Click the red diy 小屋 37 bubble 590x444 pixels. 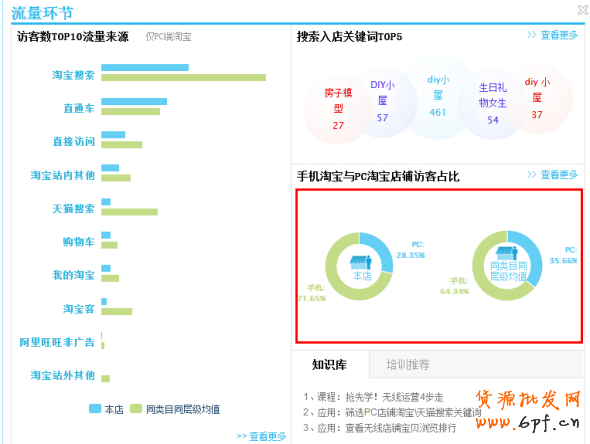tap(538, 99)
